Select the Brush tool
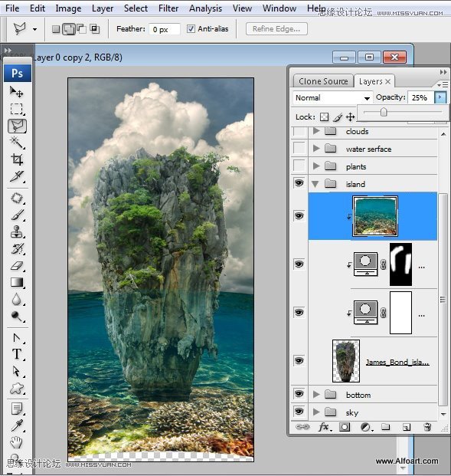451x476 pixels. point(16,215)
